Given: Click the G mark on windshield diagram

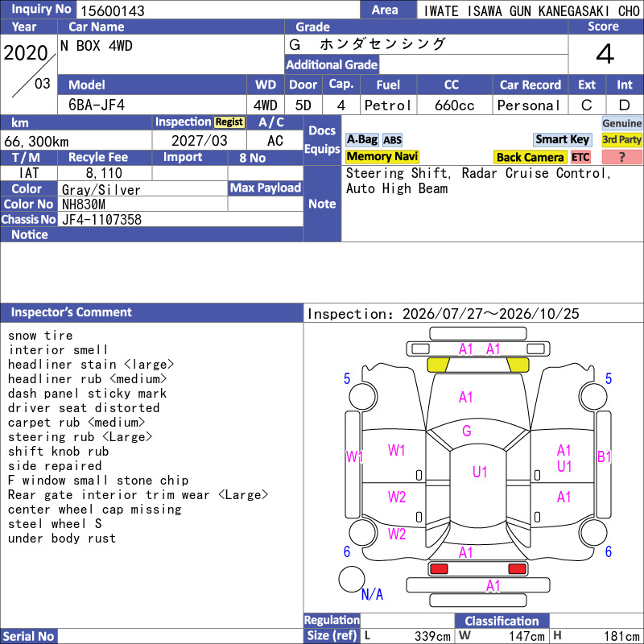Looking at the screenshot, I should coord(467,431).
